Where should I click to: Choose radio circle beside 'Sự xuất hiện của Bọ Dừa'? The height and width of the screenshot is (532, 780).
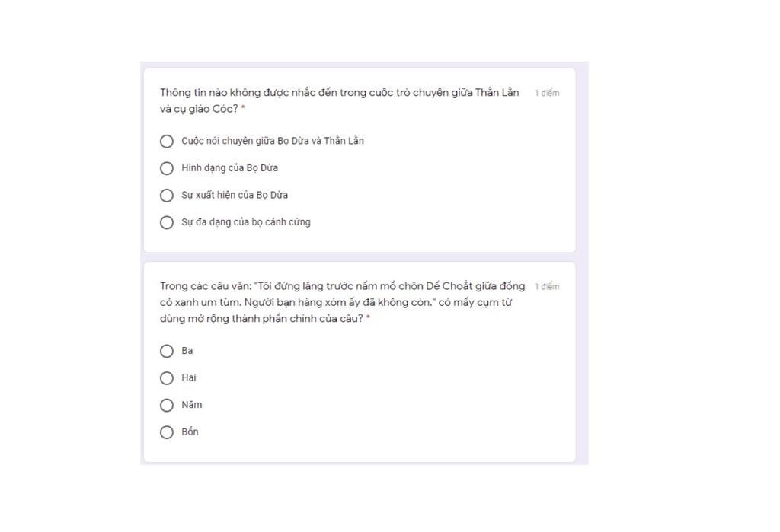167,196
